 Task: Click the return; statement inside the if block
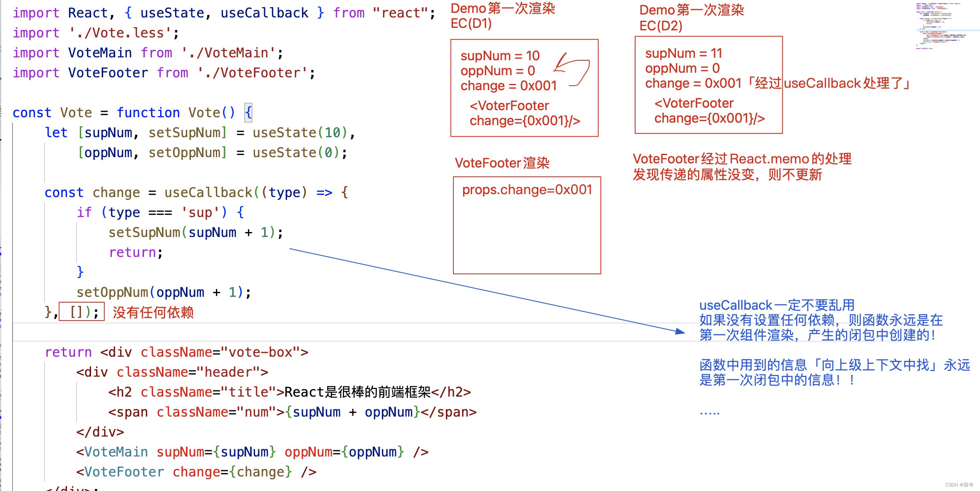click(x=136, y=252)
